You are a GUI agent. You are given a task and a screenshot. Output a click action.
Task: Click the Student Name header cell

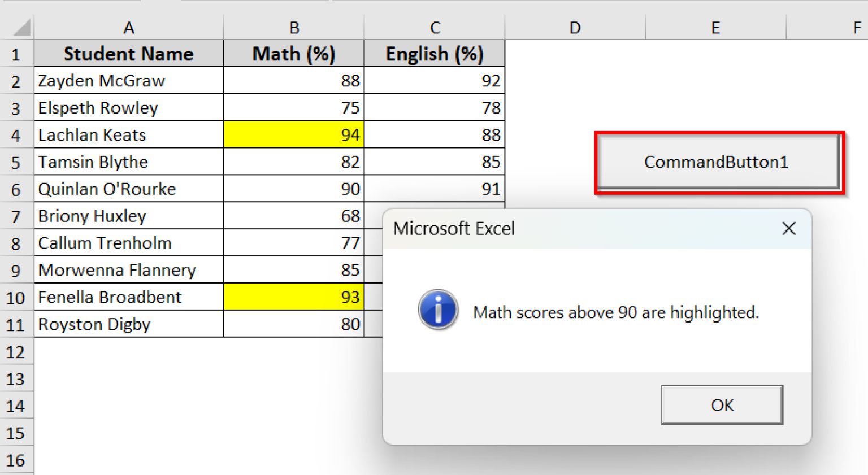(x=129, y=54)
